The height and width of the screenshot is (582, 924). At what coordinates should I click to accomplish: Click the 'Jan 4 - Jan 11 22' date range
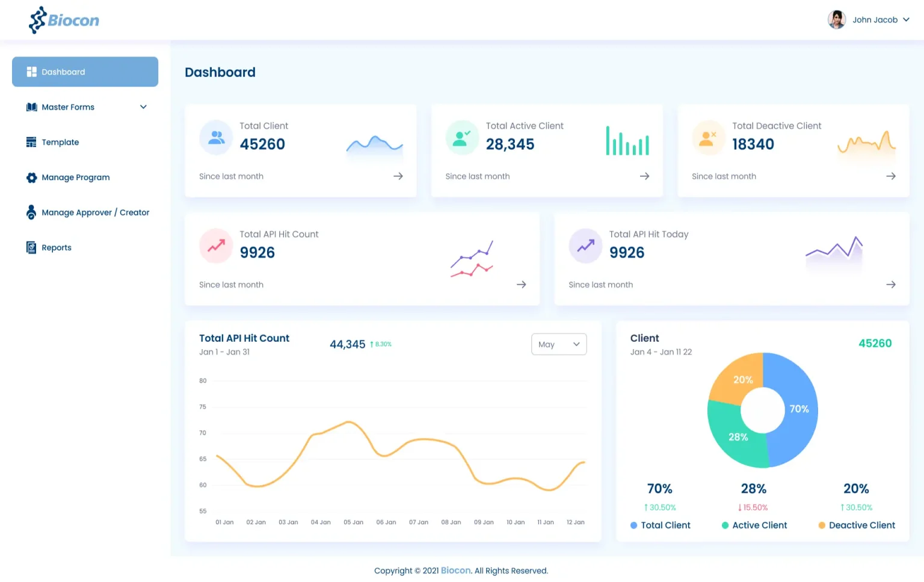coord(661,352)
